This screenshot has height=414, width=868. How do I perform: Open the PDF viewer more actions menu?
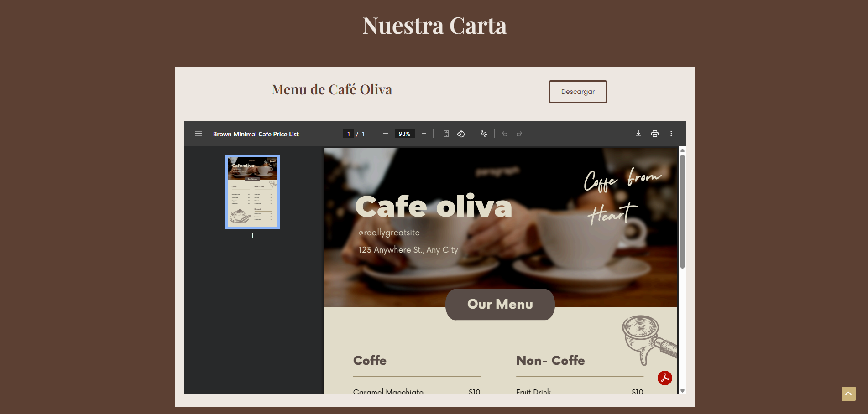tap(671, 134)
